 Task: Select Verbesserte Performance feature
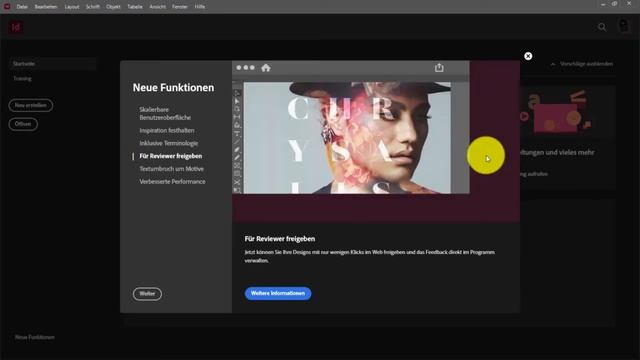tap(172, 182)
